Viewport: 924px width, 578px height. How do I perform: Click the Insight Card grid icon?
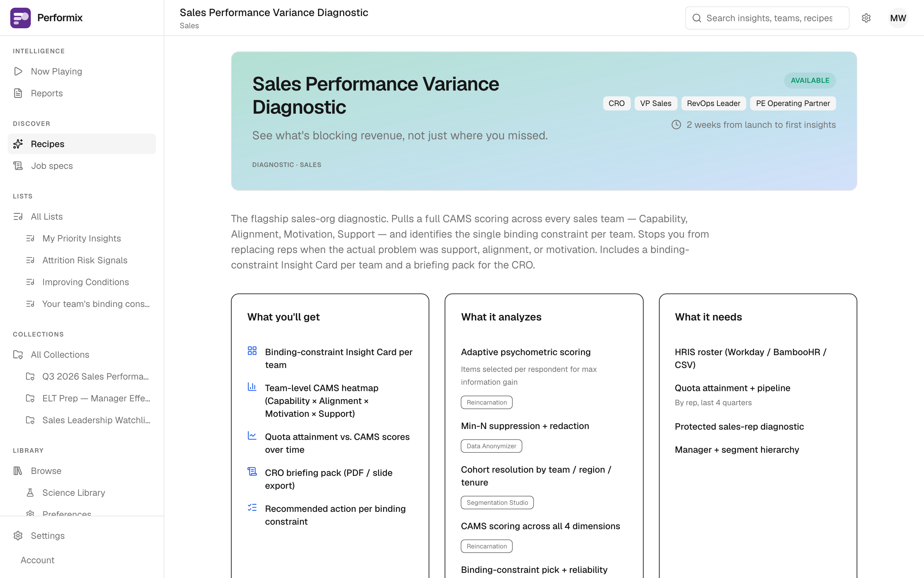(252, 351)
